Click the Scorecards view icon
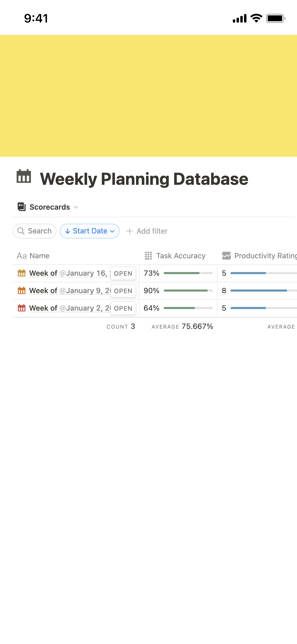The height and width of the screenshot is (644, 297). 22,207
